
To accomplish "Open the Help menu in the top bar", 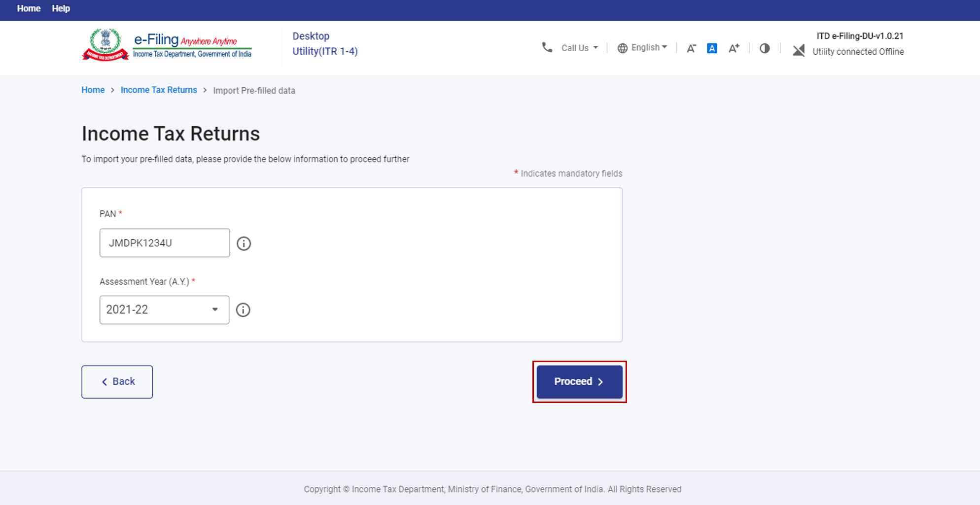I will 61,8.
